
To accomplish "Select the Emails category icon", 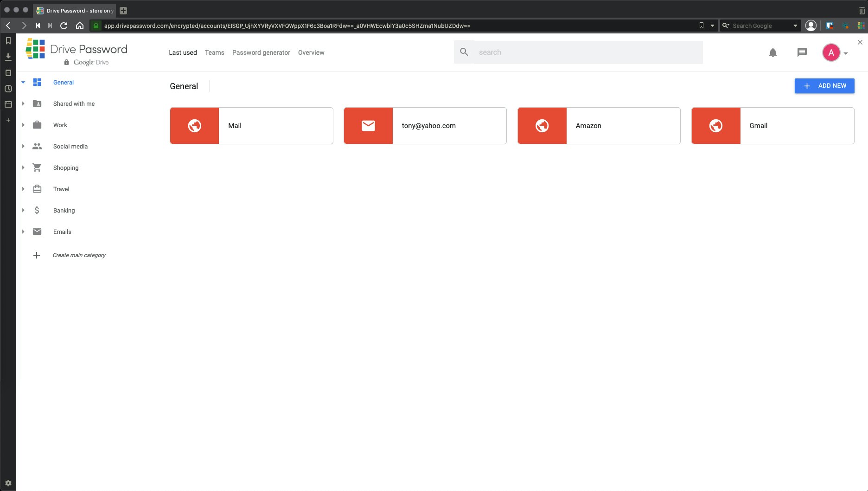I will click(x=37, y=232).
